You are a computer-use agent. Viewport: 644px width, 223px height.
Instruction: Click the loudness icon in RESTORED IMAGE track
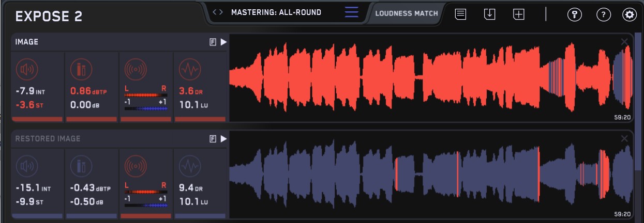coord(27,166)
